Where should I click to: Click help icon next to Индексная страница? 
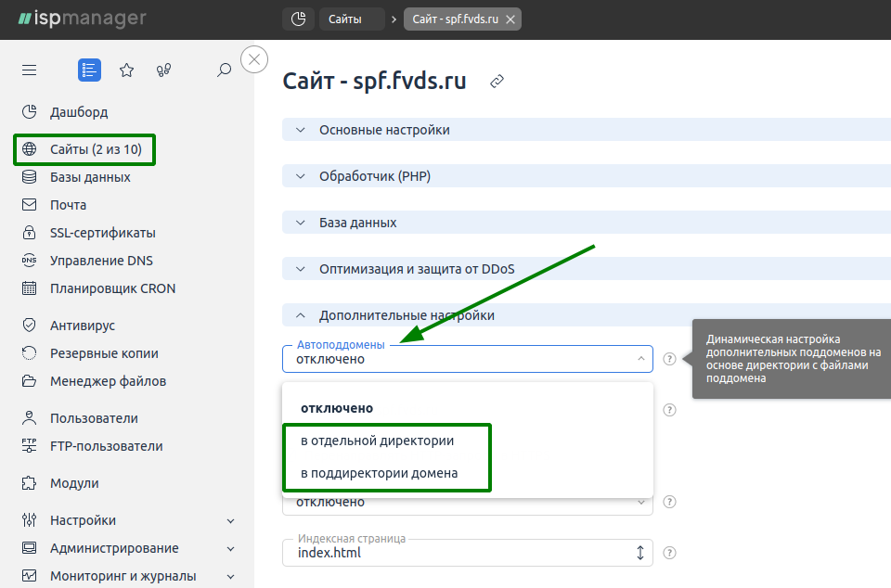tap(670, 553)
